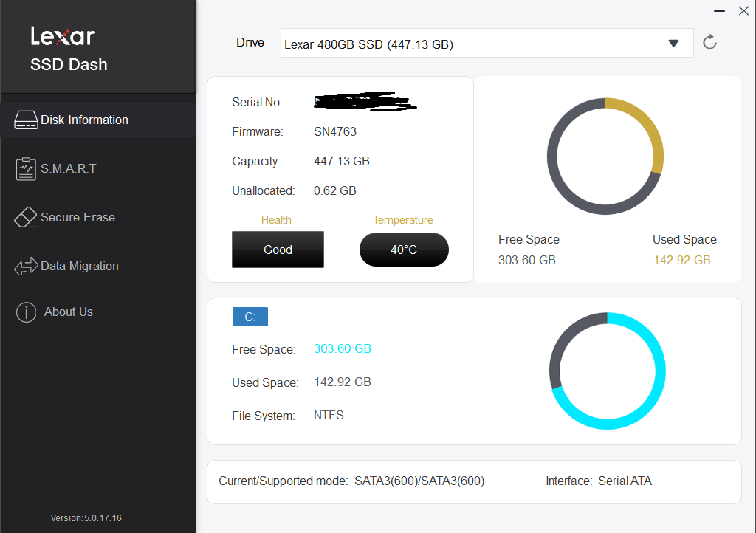Click the Serial No.: label
Image resolution: width=756 pixels, height=533 pixels.
coord(258,102)
